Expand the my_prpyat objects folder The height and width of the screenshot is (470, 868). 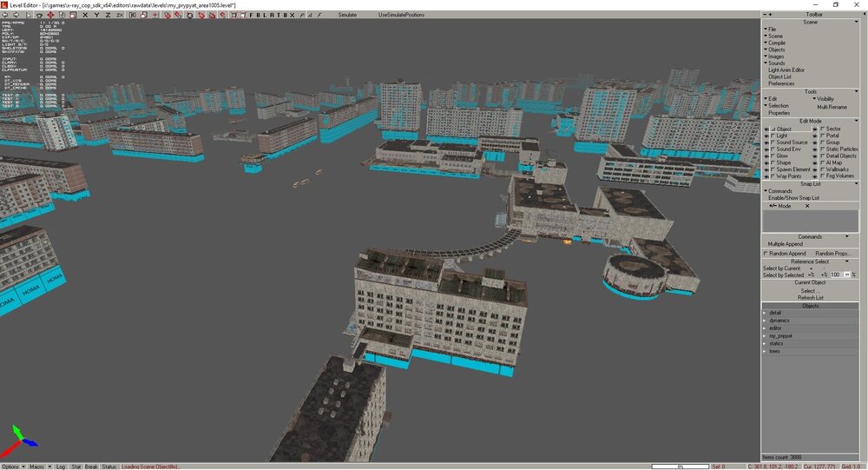pyautogui.click(x=779, y=335)
